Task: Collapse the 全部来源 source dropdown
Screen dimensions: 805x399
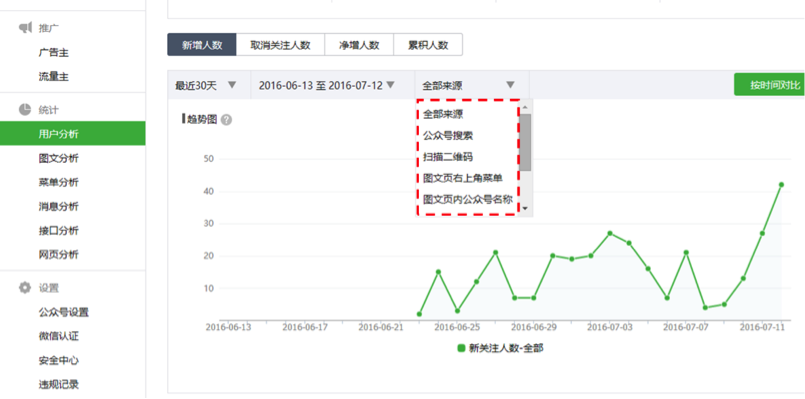Action: point(472,85)
